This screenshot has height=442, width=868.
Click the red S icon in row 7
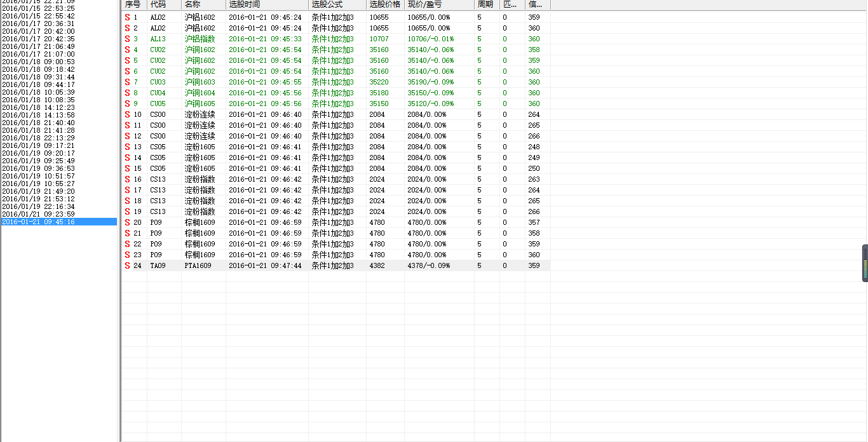pos(127,82)
